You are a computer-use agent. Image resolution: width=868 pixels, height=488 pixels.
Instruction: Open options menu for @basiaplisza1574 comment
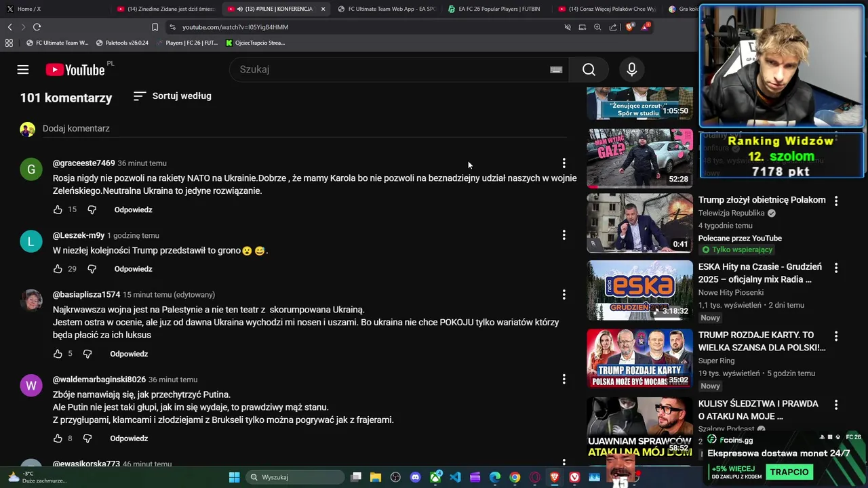[564, 294]
